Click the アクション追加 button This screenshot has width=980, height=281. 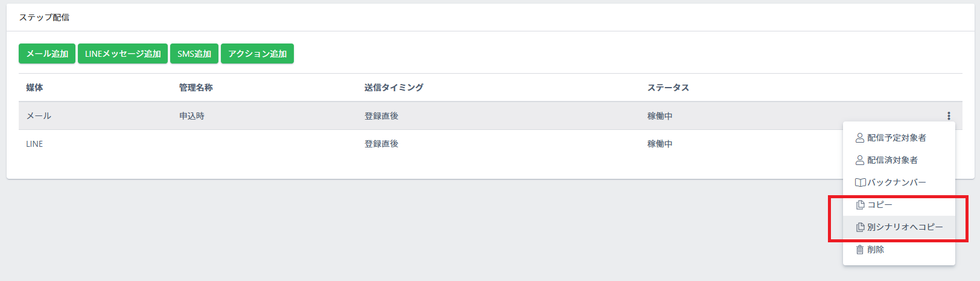coord(257,54)
